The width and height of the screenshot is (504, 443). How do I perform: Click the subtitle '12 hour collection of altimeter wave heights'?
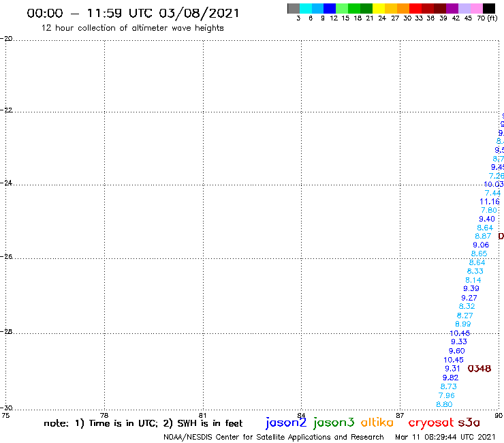[132, 28]
